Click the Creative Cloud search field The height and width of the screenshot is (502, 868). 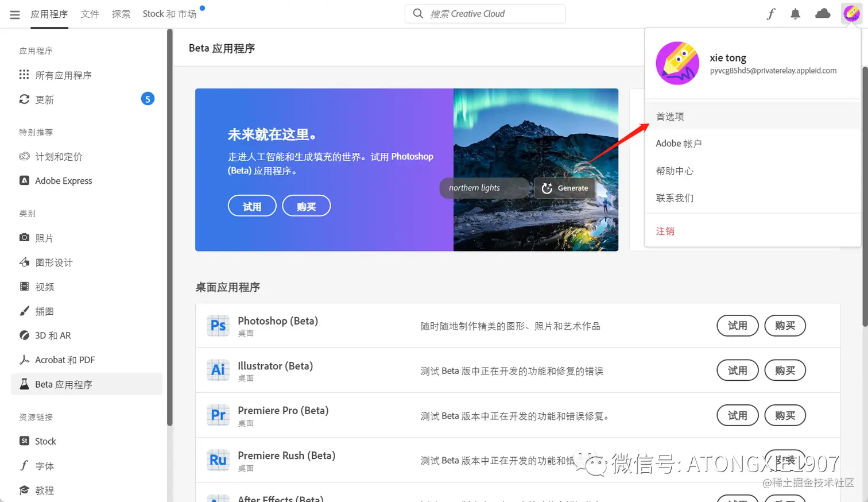click(485, 14)
